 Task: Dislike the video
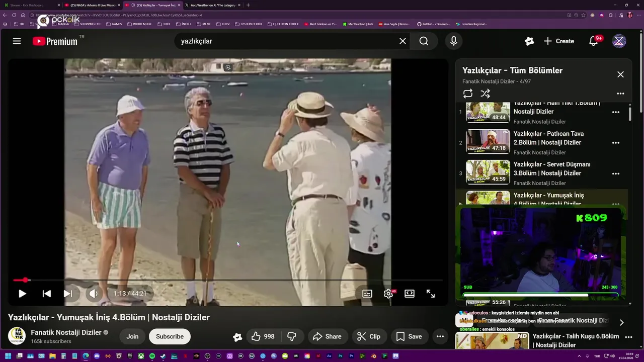point(291,336)
